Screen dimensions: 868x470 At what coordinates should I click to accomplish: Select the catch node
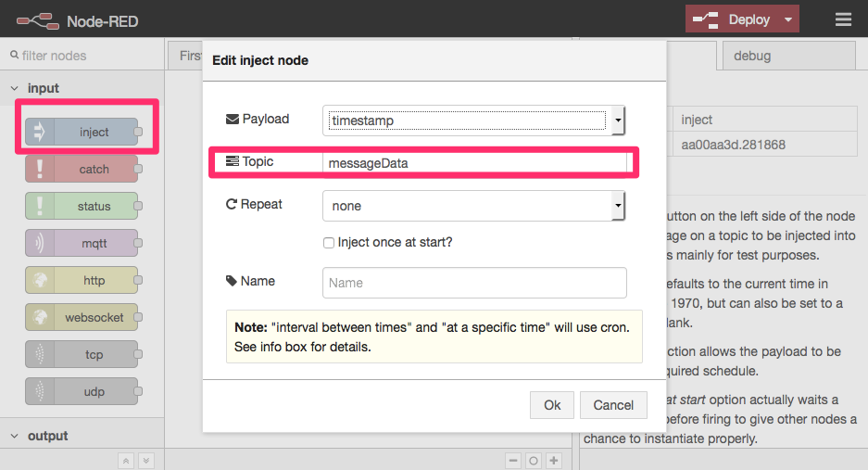pyautogui.click(x=82, y=170)
